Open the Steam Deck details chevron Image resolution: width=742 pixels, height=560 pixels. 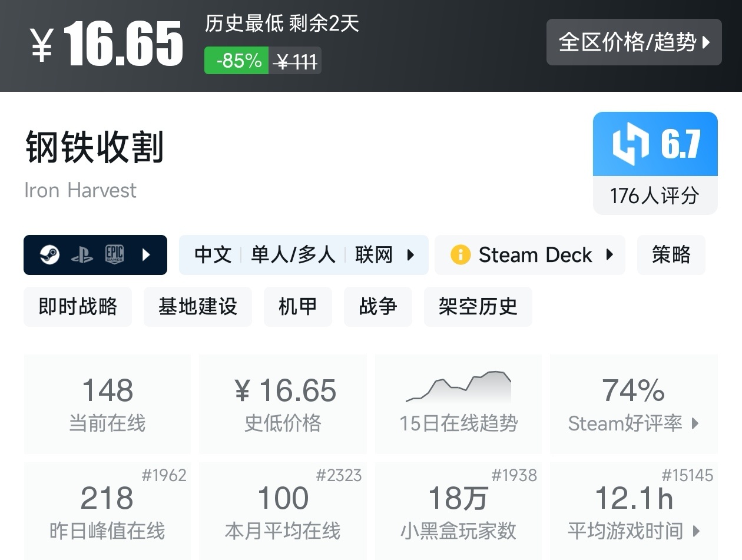(x=608, y=255)
